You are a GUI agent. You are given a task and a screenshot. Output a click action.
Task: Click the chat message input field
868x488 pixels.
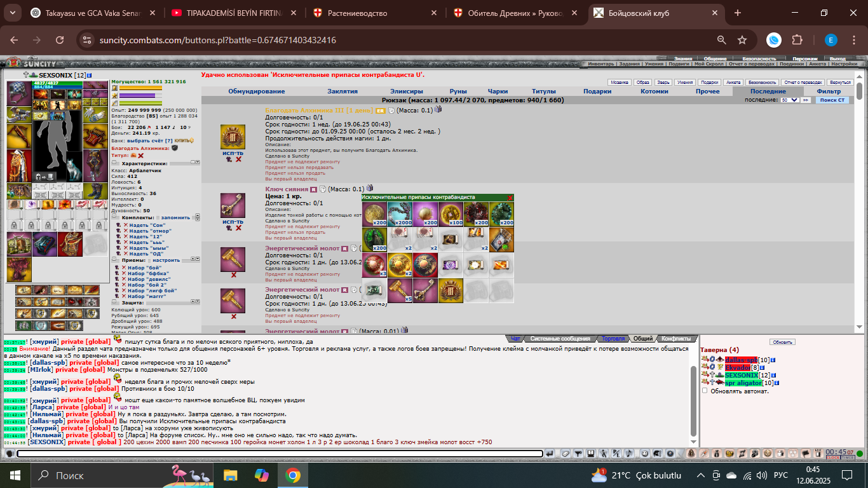coord(280,454)
